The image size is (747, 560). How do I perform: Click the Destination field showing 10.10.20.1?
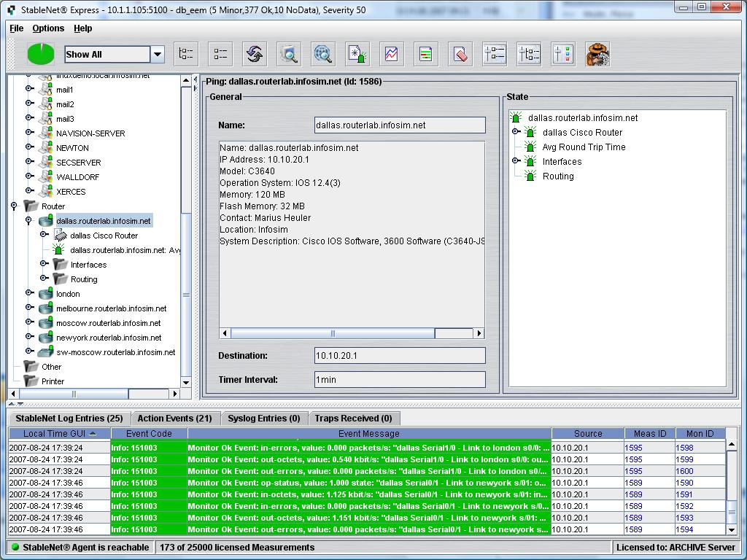400,356
